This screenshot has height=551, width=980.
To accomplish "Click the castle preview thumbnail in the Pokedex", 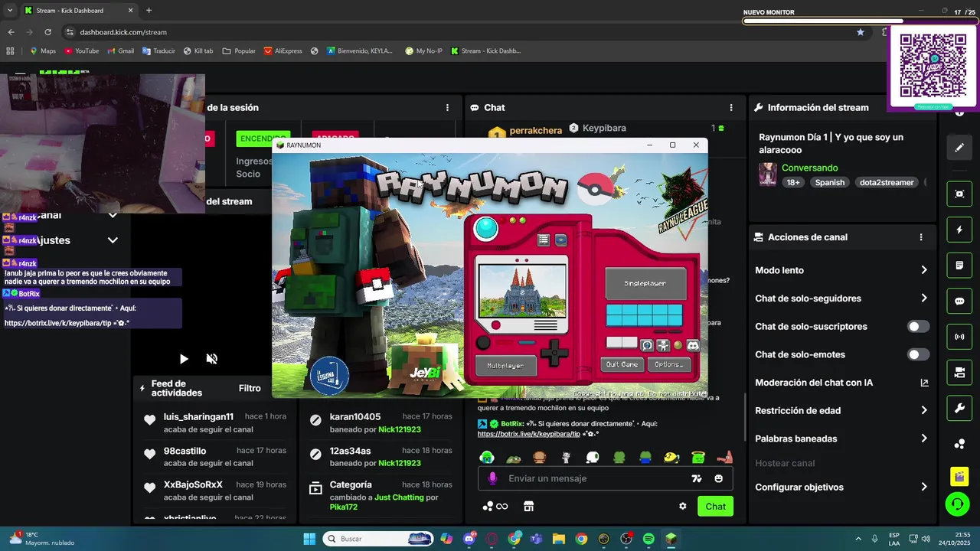I will coord(522,290).
